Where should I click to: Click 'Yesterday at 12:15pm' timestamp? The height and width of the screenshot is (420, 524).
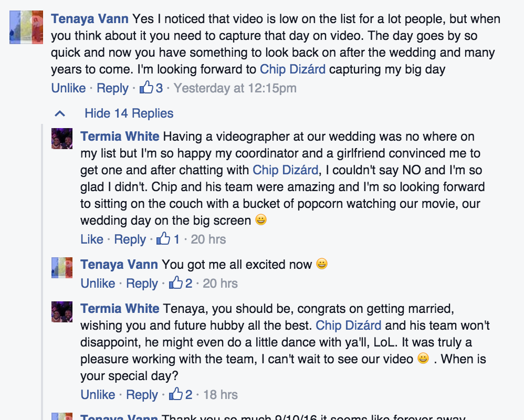click(x=235, y=88)
